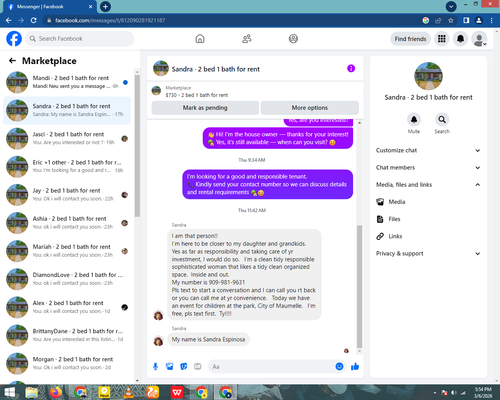Open conversation information purple icon

(x=351, y=68)
